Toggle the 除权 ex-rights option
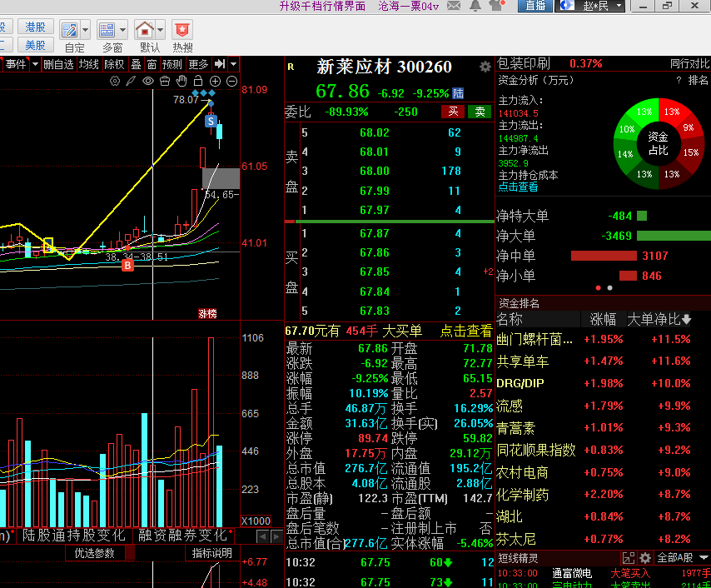711x588 pixels. pos(114,64)
